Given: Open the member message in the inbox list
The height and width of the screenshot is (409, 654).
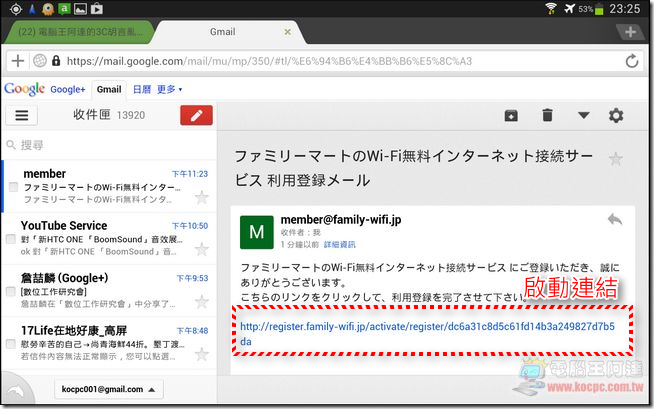Looking at the screenshot, I should (x=109, y=186).
